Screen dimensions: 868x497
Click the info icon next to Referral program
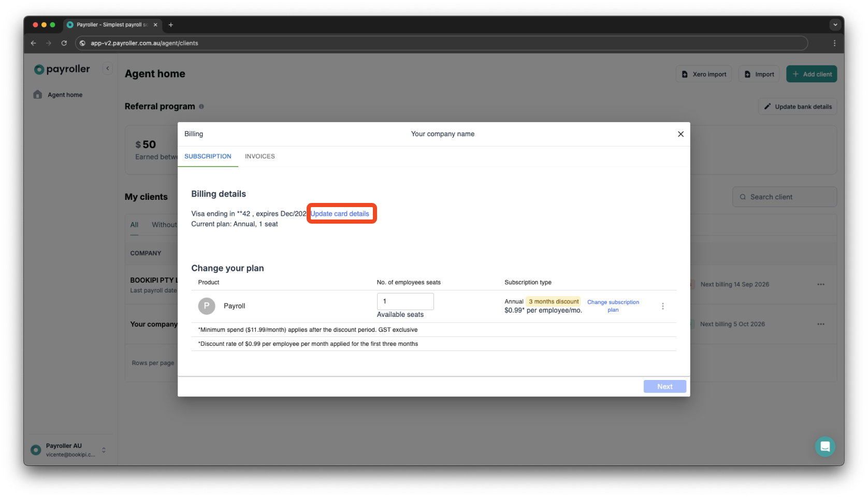(201, 106)
